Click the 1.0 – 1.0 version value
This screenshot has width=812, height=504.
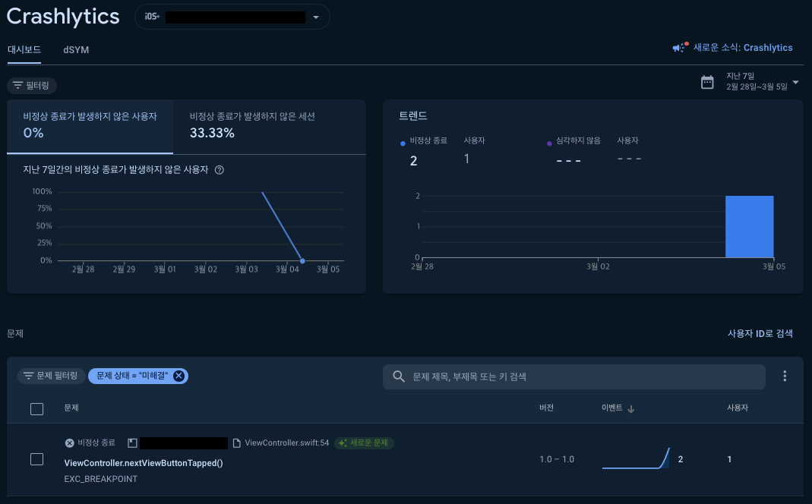pyautogui.click(x=557, y=459)
